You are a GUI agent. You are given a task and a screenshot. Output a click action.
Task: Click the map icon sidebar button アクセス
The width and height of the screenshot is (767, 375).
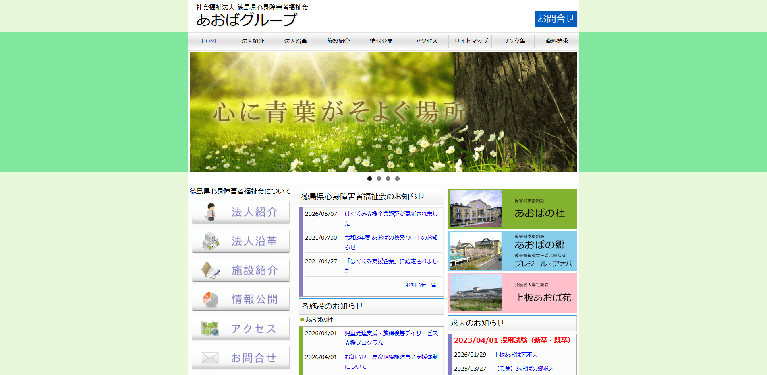241,329
